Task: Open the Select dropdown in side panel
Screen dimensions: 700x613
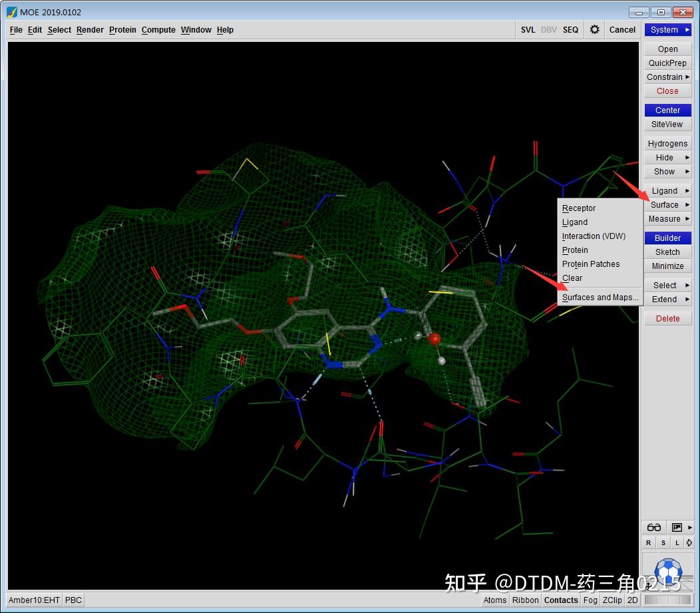Action: [667, 285]
